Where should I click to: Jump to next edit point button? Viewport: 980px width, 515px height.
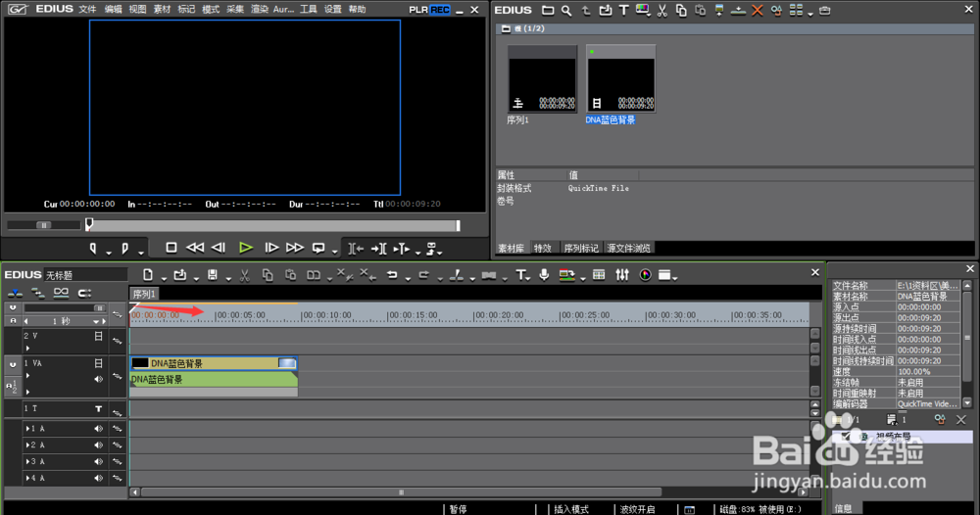tap(378, 249)
